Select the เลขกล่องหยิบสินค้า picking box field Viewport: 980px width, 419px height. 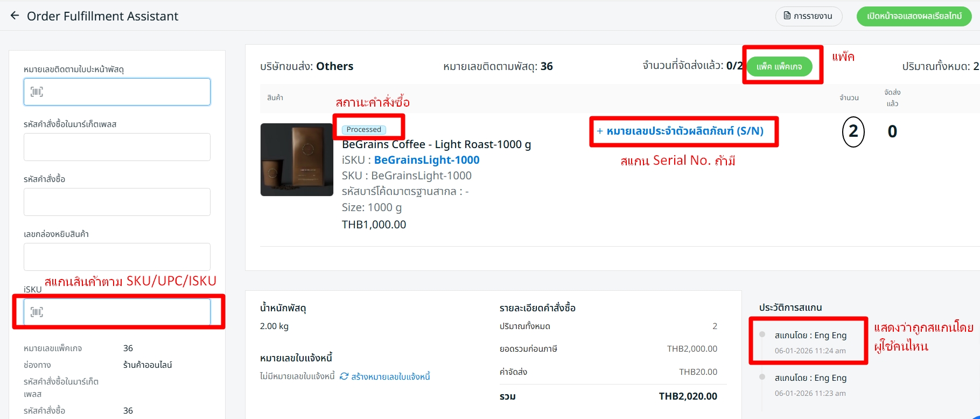click(117, 257)
